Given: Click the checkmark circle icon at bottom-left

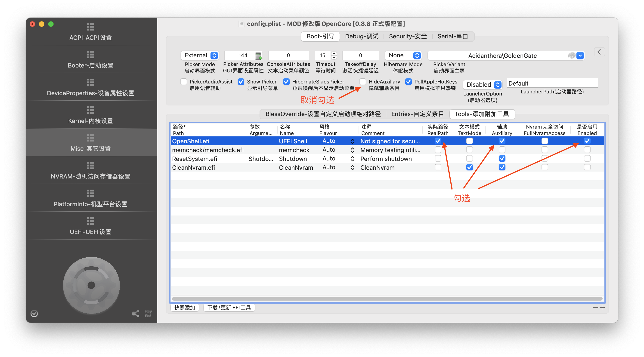Looking at the screenshot, I should (34, 313).
